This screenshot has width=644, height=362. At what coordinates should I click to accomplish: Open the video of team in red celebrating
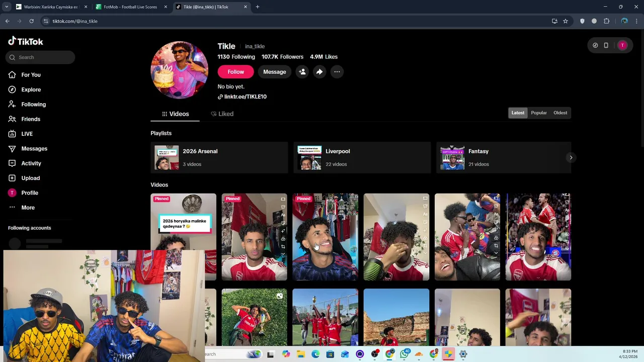coord(325,317)
